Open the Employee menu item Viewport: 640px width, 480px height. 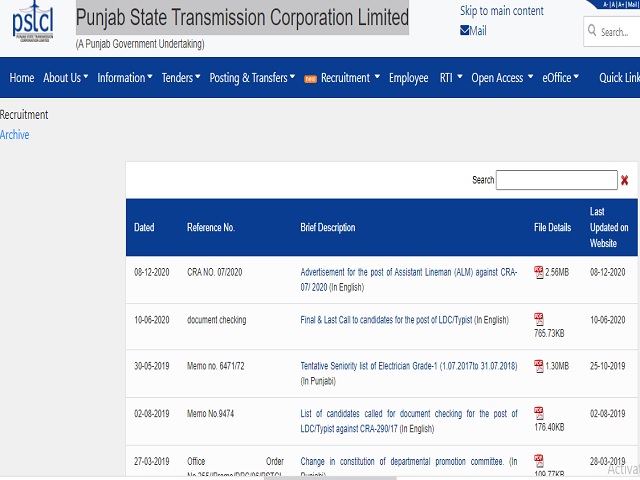coord(409,78)
